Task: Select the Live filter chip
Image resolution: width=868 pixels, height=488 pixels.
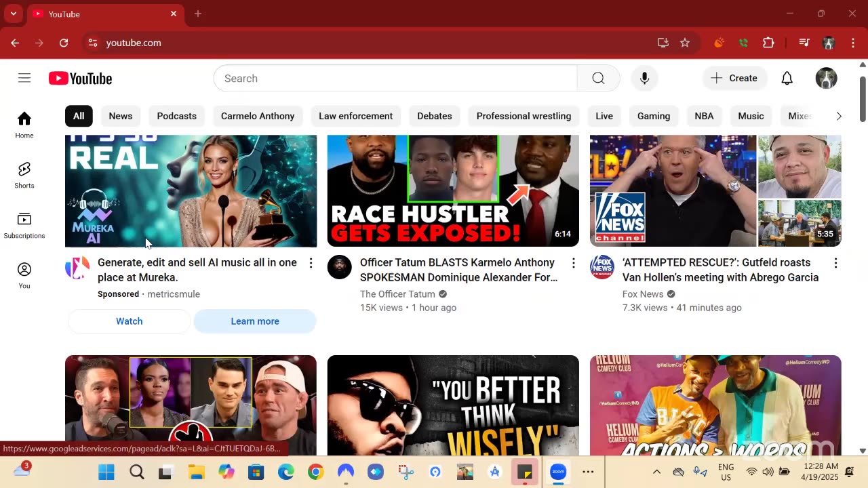Action: [604, 116]
